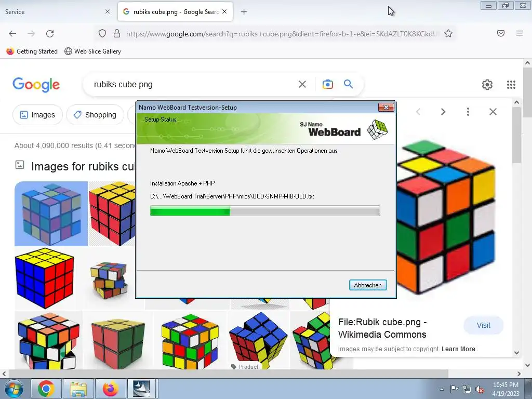
Task: Select the pastel blue cube thumbnail
Action: [51, 214]
